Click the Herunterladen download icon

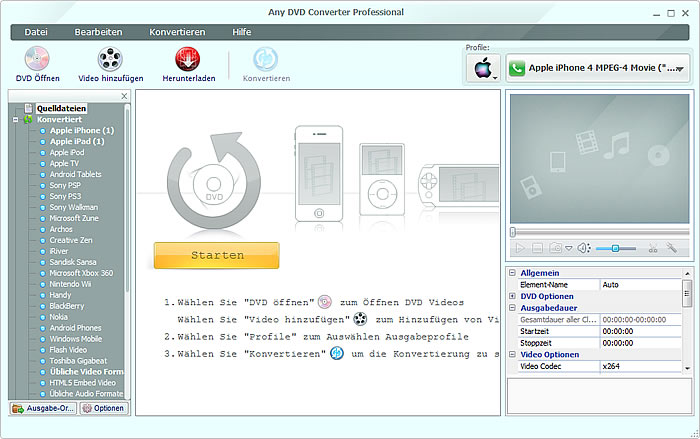(188, 59)
